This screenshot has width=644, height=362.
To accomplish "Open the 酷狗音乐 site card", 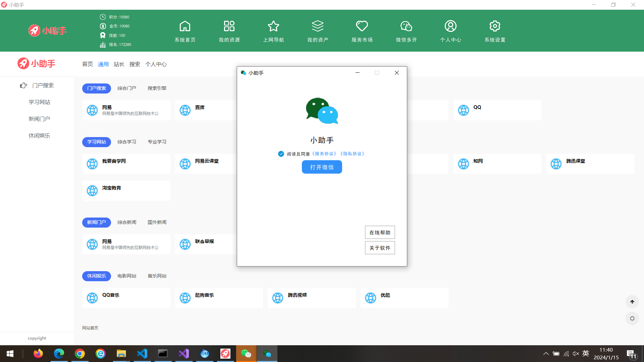I will 219,298.
